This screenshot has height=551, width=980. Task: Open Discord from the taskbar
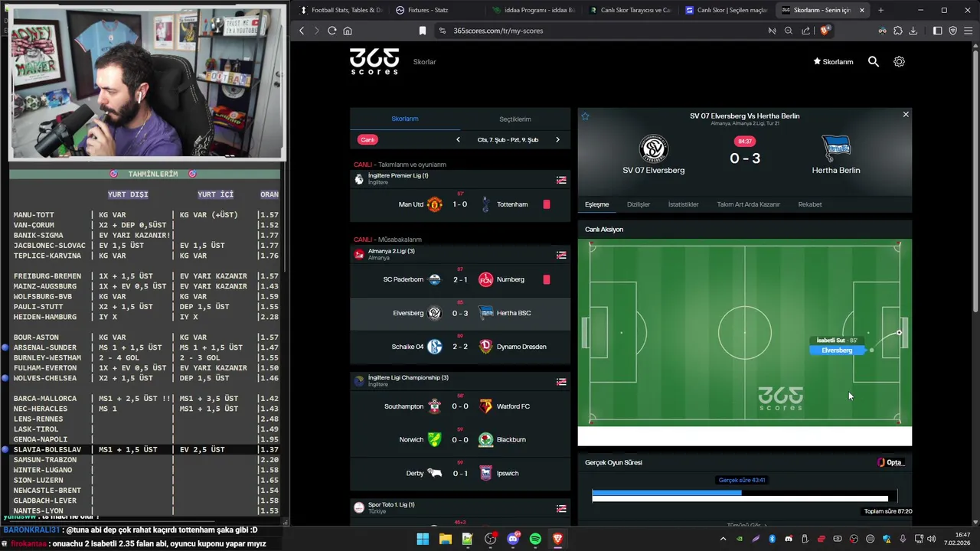pos(513,539)
